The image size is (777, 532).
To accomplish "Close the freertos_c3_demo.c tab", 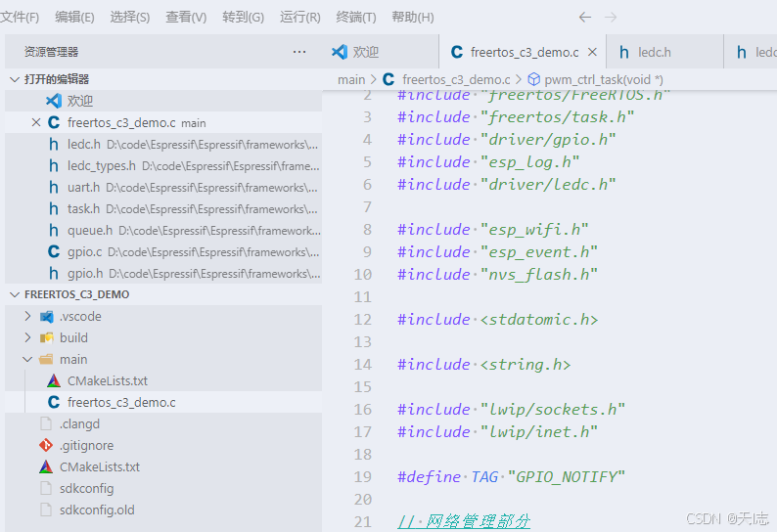I will [x=592, y=52].
